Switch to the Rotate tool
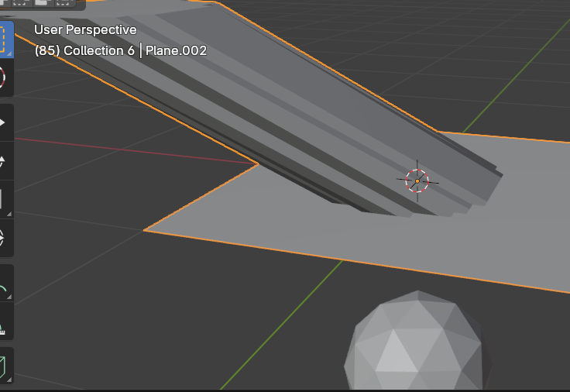Image resolution: width=570 pixels, height=392 pixels. 5,161
